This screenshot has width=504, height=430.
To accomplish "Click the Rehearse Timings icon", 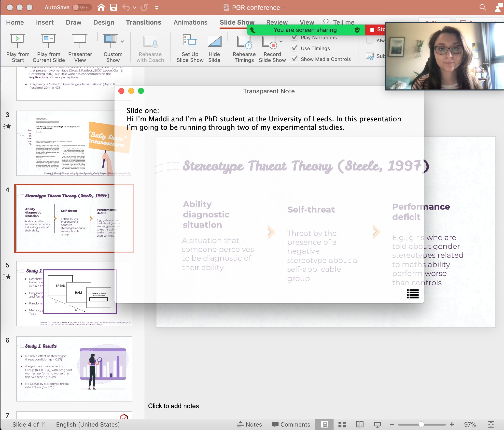I will tap(244, 42).
